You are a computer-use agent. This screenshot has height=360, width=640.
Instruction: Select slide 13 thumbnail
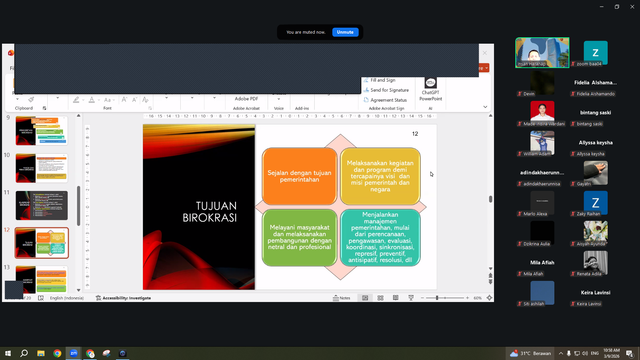click(42, 279)
